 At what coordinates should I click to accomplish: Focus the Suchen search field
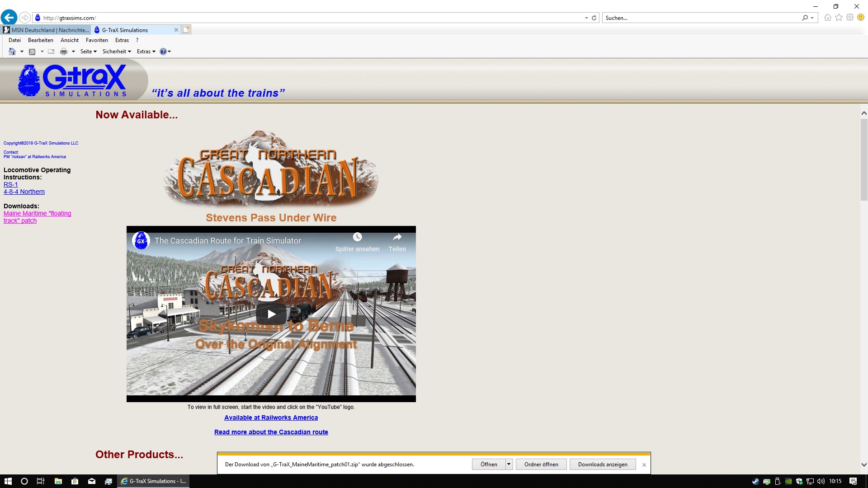(702, 18)
